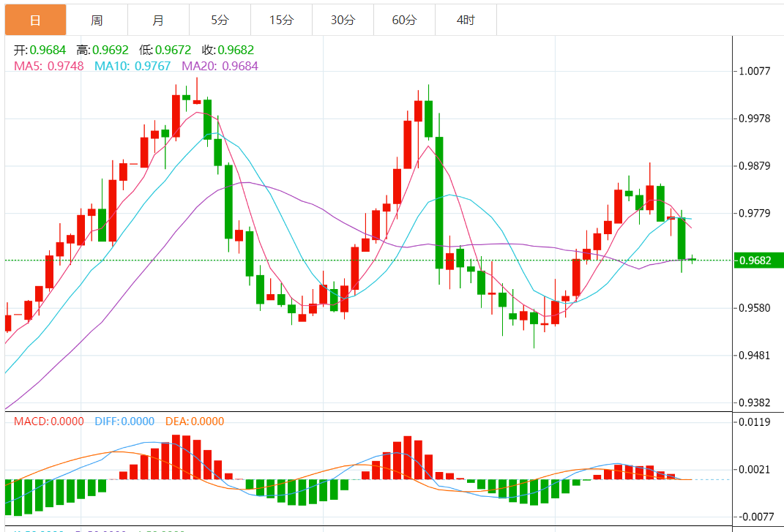The width and height of the screenshot is (784, 532).
Task: Click the DEA: 0.0000 indicator label
Action: (195, 422)
